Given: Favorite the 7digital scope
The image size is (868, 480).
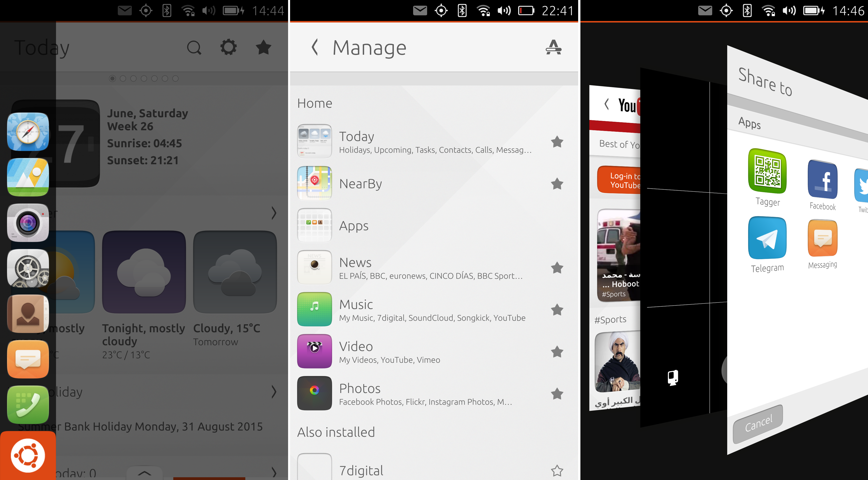Looking at the screenshot, I should point(557,470).
